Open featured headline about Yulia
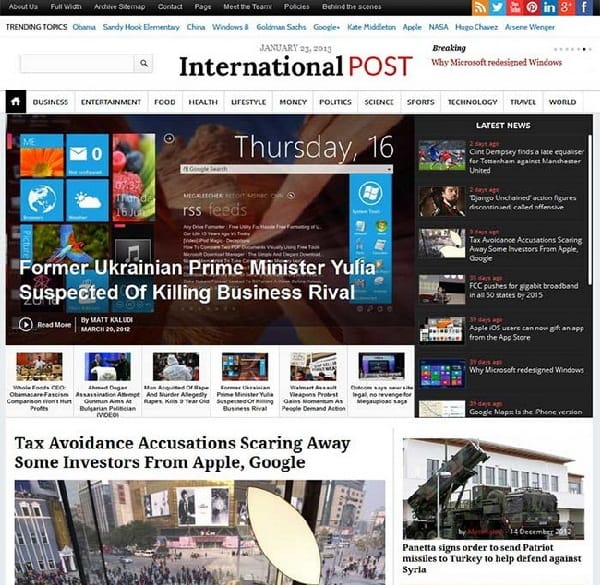600x585 pixels. tap(197, 280)
